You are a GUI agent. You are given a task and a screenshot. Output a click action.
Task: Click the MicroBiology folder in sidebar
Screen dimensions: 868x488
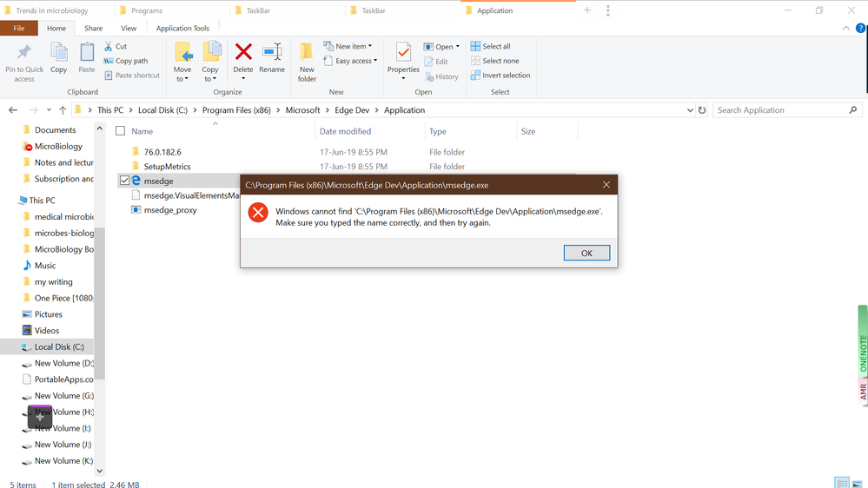[x=58, y=147]
